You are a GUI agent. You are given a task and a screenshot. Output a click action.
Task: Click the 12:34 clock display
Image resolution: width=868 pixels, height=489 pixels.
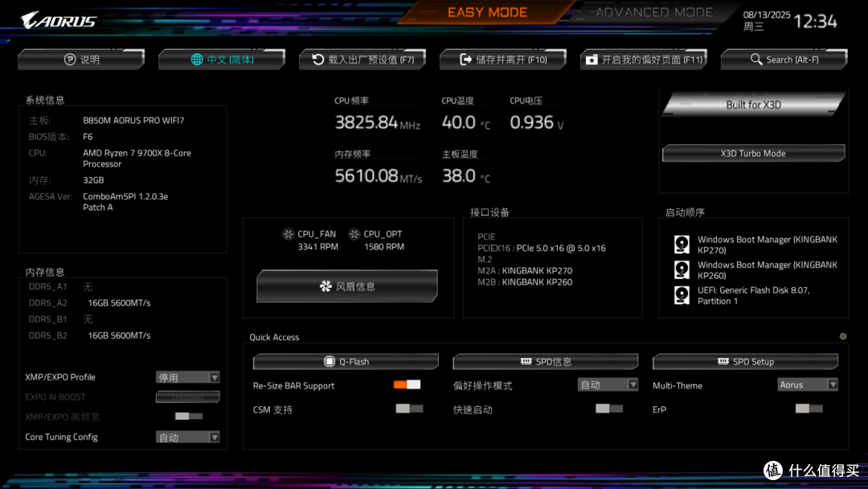816,21
